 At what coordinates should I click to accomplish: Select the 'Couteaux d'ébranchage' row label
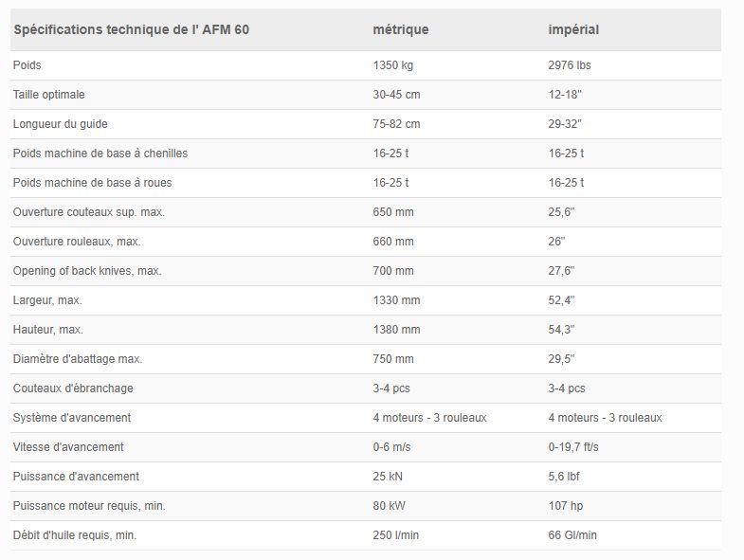coord(73,388)
